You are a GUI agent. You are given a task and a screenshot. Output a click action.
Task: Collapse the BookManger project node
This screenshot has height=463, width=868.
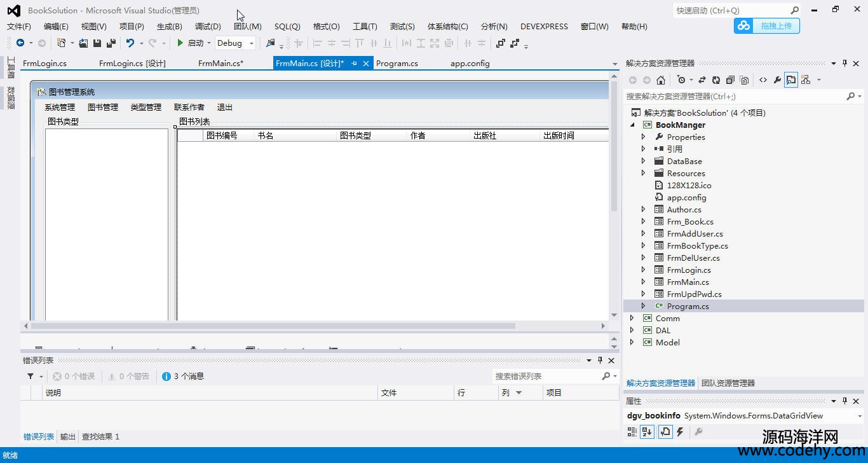coord(632,125)
